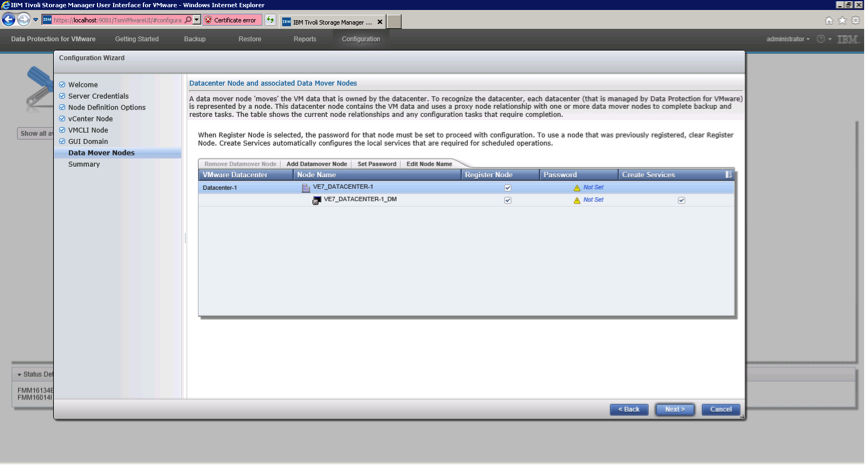The image size is (865, 465).
Task: Click the Create Services column header
Action: [x=670, y=175]
